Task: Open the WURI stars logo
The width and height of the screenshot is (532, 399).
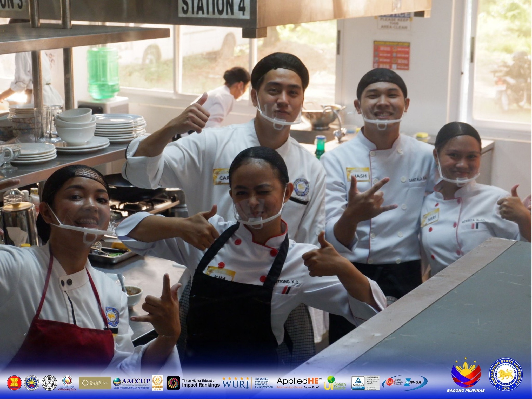Action: [x=236, y=383]
